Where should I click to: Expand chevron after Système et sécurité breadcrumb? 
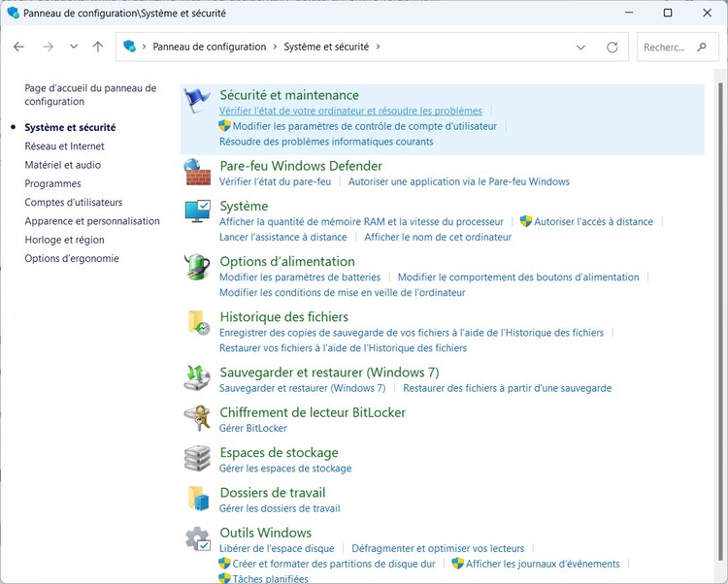point(378,47)
